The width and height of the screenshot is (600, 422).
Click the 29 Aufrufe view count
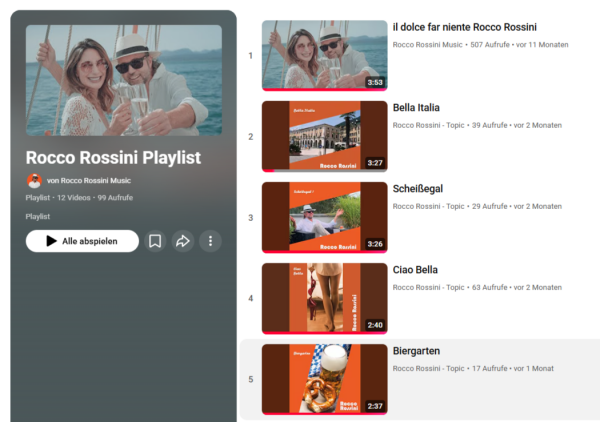[x=489, y=207]
